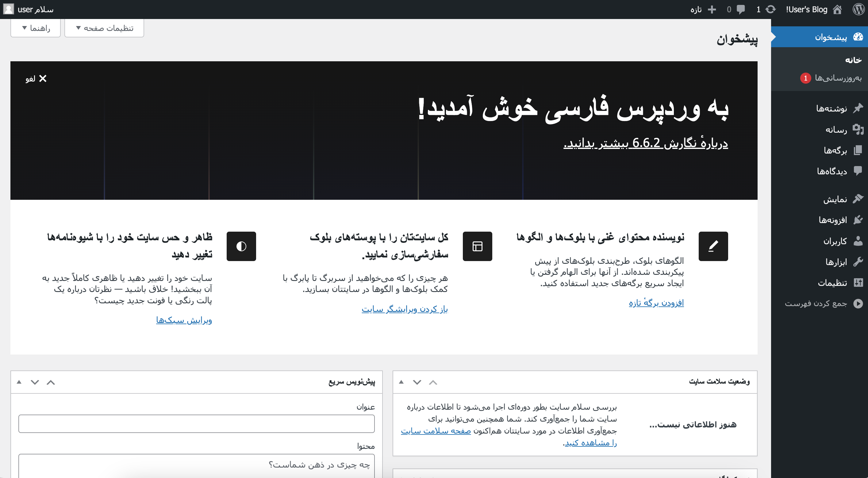The height and width of the screenshot is (478, 868).
Task: Expand the راهنما help dropdown
Action: 36,28
